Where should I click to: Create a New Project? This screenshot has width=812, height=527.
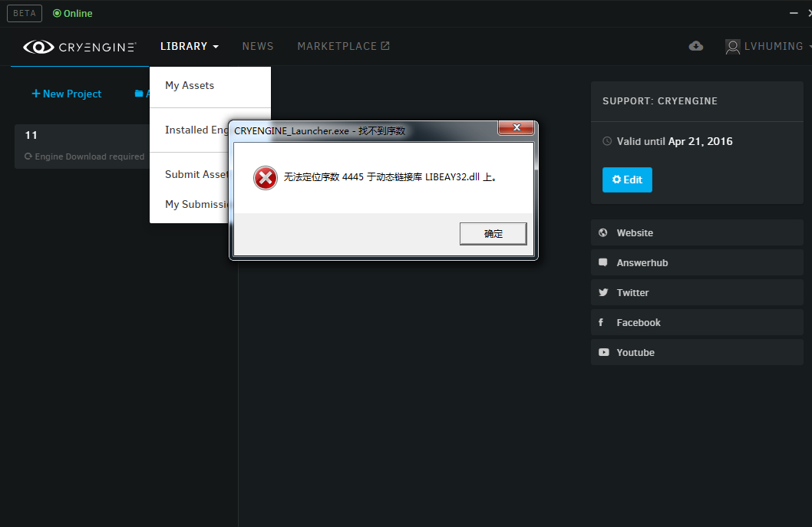pos(67,94)
